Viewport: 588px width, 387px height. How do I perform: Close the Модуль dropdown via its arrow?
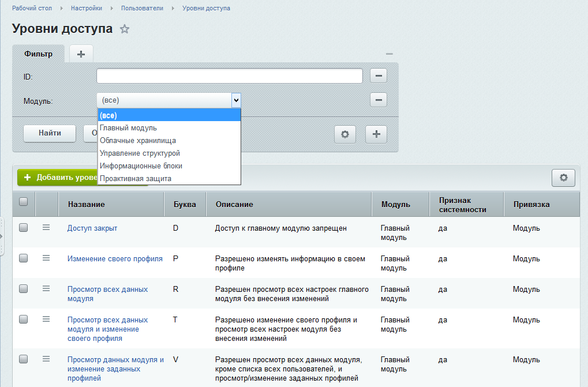pyautogui.click(x=236, y=100)
